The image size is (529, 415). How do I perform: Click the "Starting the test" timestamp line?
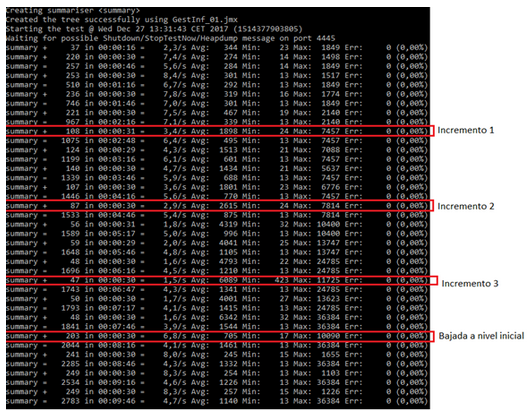click(154, 29)
